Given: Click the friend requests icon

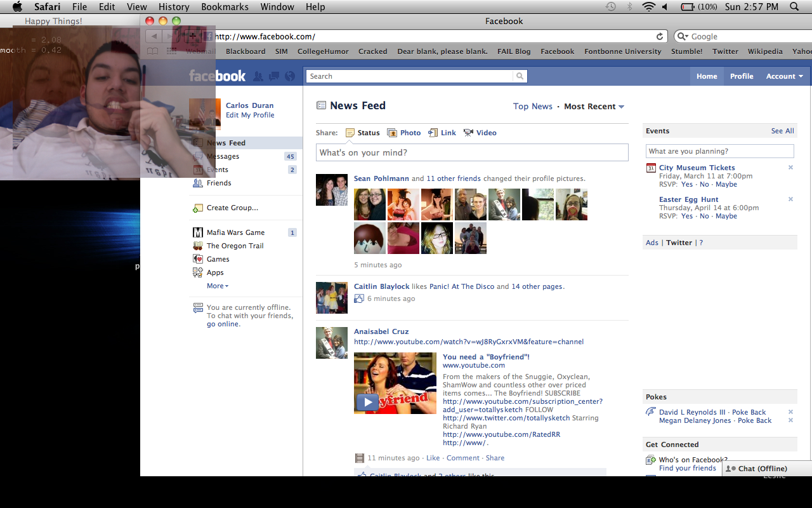Looking at the screenshot, I should pyautogui.click(x=258, y=76).
